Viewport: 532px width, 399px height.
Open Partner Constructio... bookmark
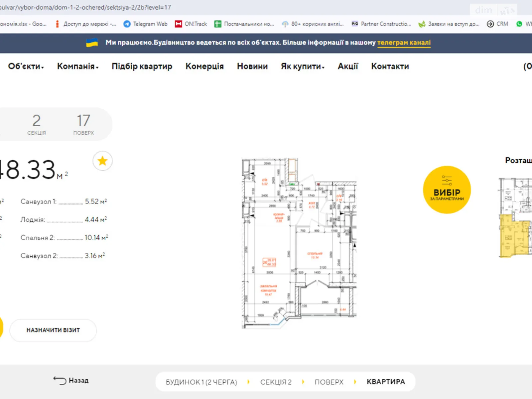click(x=381, y=24)
